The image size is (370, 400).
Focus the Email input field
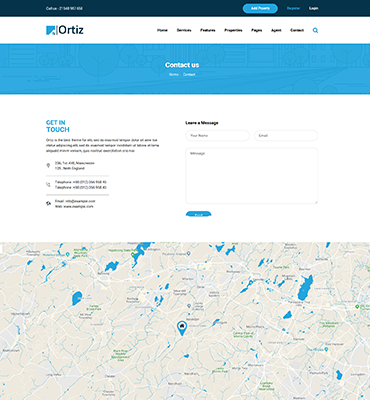pyautogui.click(x=286, y=136)
